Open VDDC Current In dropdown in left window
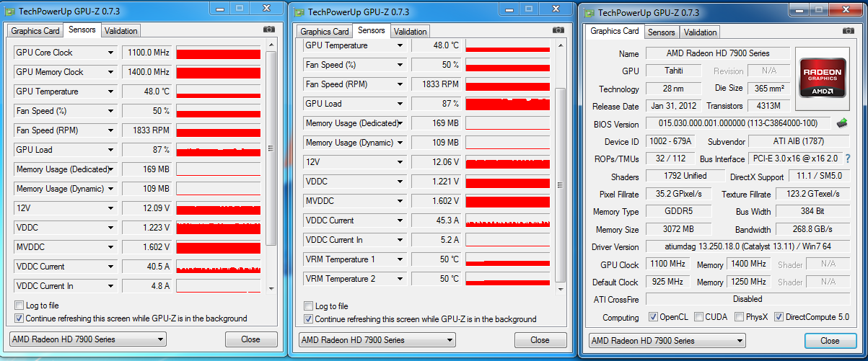This screenshot has width=868, height=361. click(x=110, y=286)
